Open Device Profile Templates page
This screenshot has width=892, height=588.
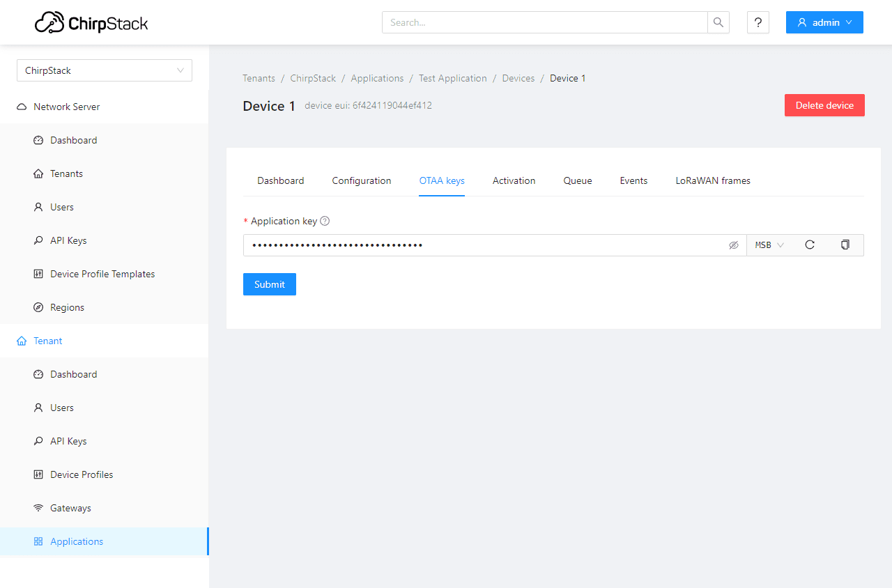tap(102, 274)
